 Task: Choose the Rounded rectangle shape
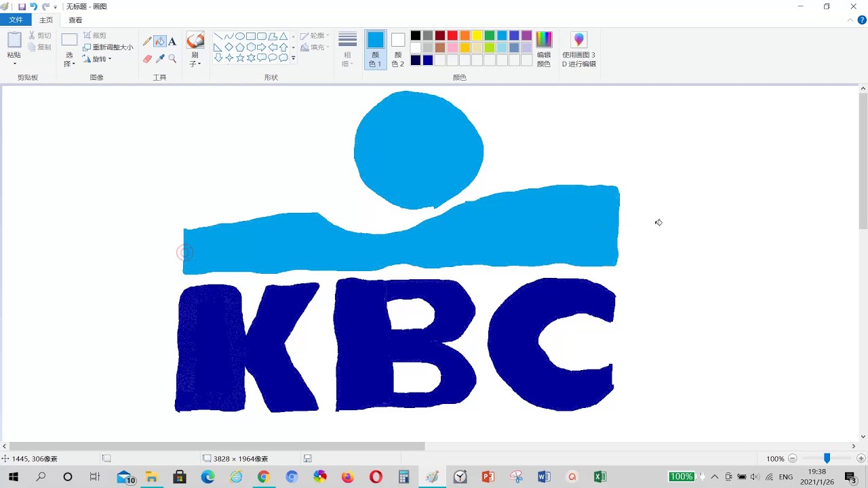click(262, 37)
